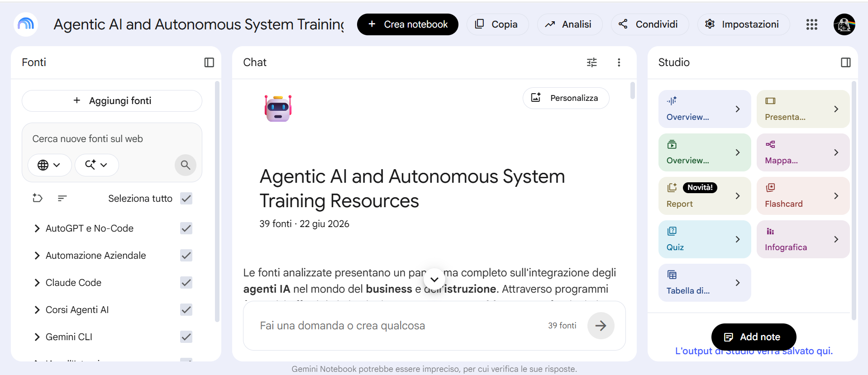Click the sort sources icon
Screen dimensions: 868x375
pyautogui.click(x=62, y=198)
